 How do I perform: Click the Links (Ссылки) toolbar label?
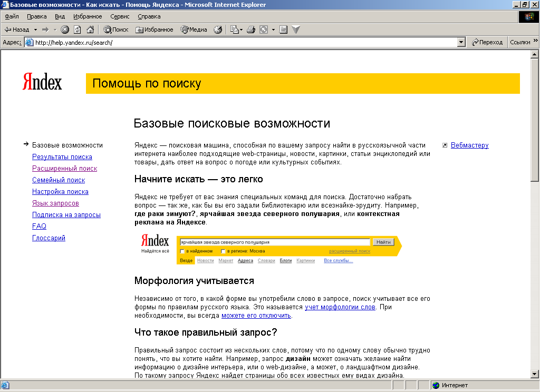[520, 42]
